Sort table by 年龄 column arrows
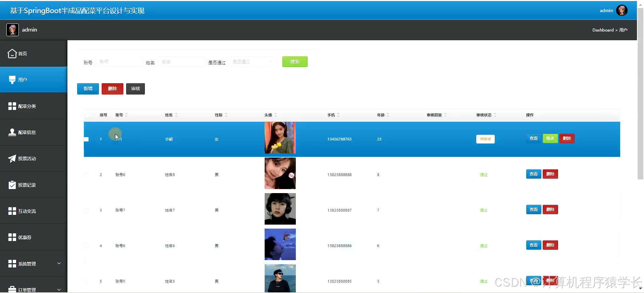Viewport: 644px width, 293px height. [388, 115]
